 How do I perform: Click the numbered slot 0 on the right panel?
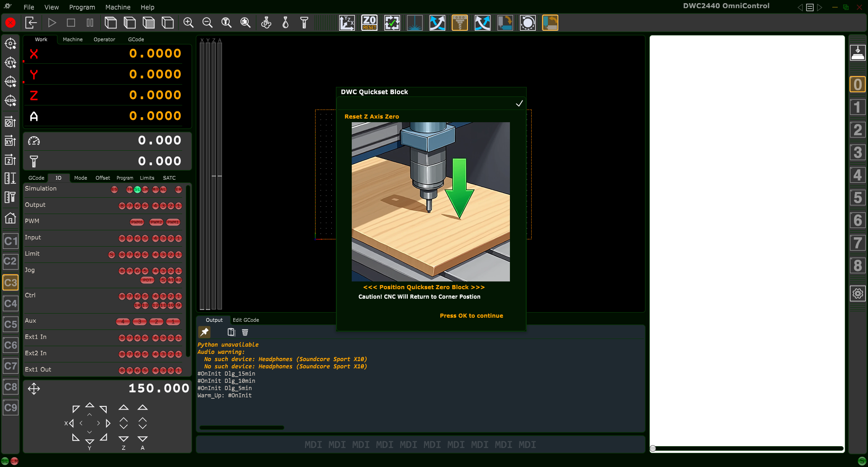coord(858,84)
